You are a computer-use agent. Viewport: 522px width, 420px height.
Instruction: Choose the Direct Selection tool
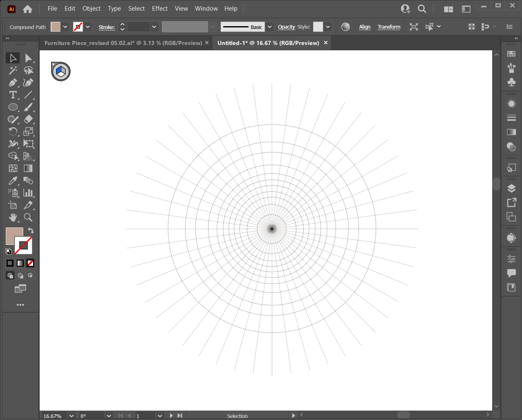point(28,58)
